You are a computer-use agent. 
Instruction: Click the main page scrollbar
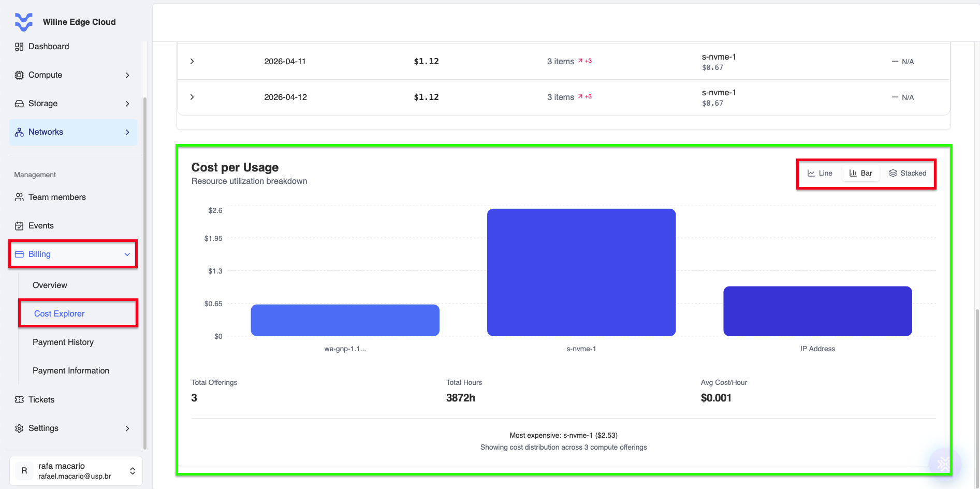pyautogui.click(x=977, y=399)
